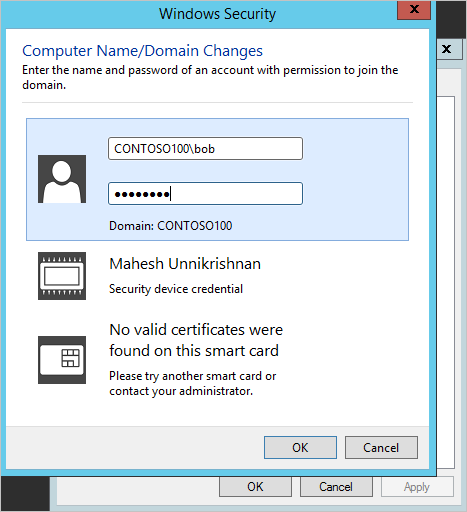Select the smart card icon

pyautogui.click(x=62, y=360)
